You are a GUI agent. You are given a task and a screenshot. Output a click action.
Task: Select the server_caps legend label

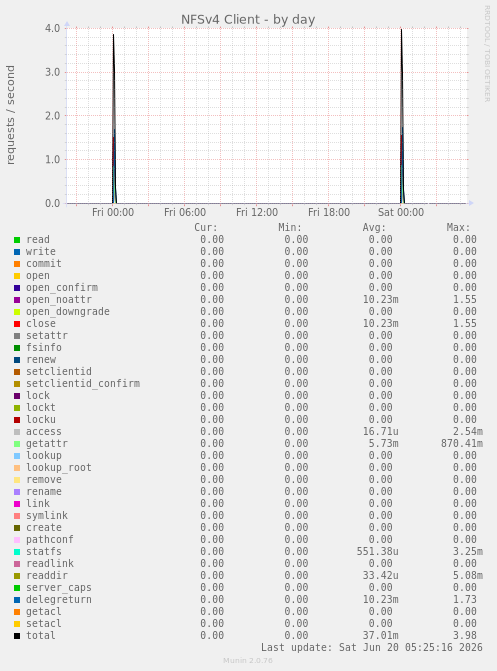(x=59, y=588)
